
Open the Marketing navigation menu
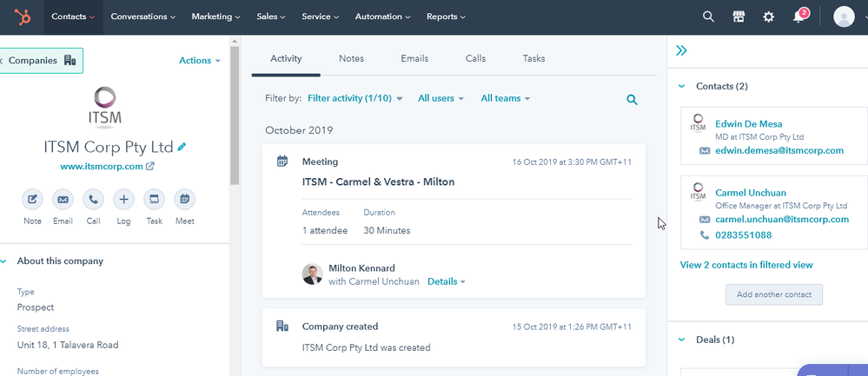point(215,16)
